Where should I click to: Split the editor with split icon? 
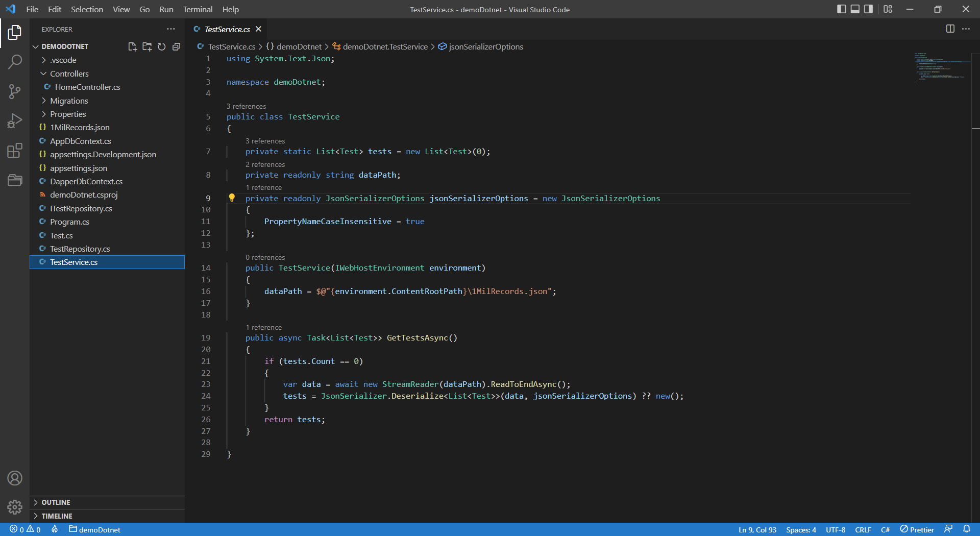click(x=950, y=29)
